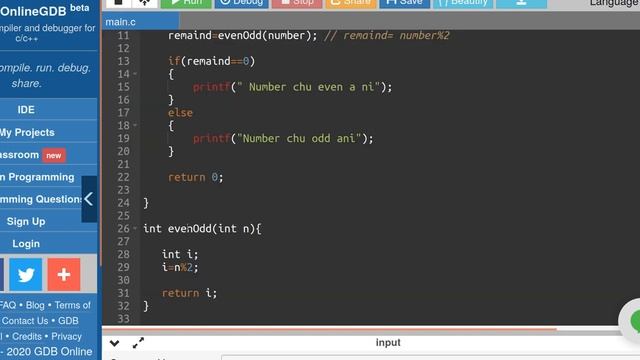Fold the code block at line 14

tap(135, 74)
